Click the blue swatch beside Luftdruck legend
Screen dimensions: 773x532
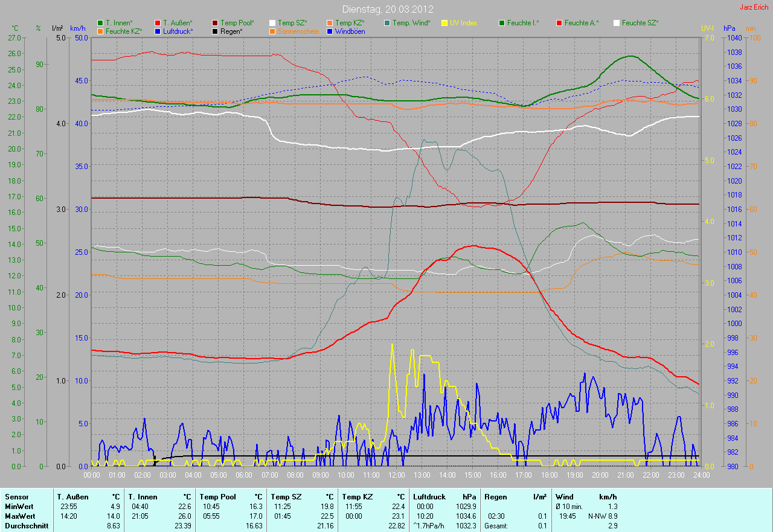[x=158, y=31]
